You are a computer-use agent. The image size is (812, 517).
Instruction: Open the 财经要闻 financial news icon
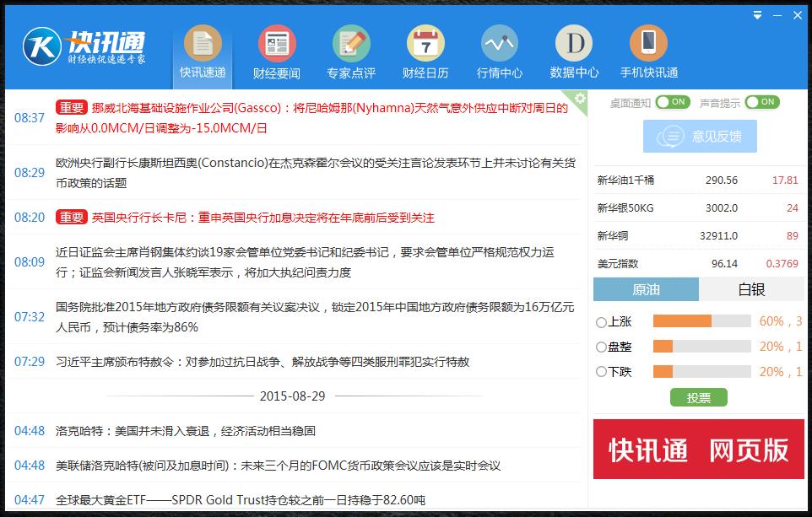point(276,43)
